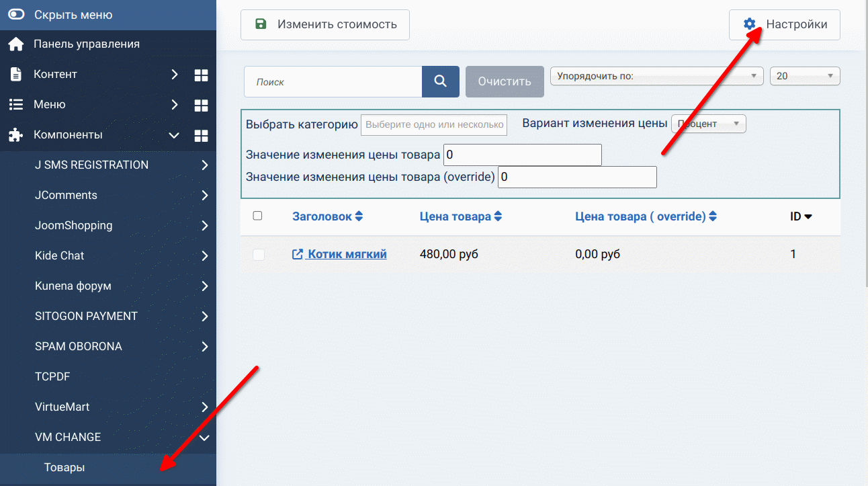The image size is (868, 486).
Task: Check the Котик мягкий row checkbox
Action: point(259,255)
